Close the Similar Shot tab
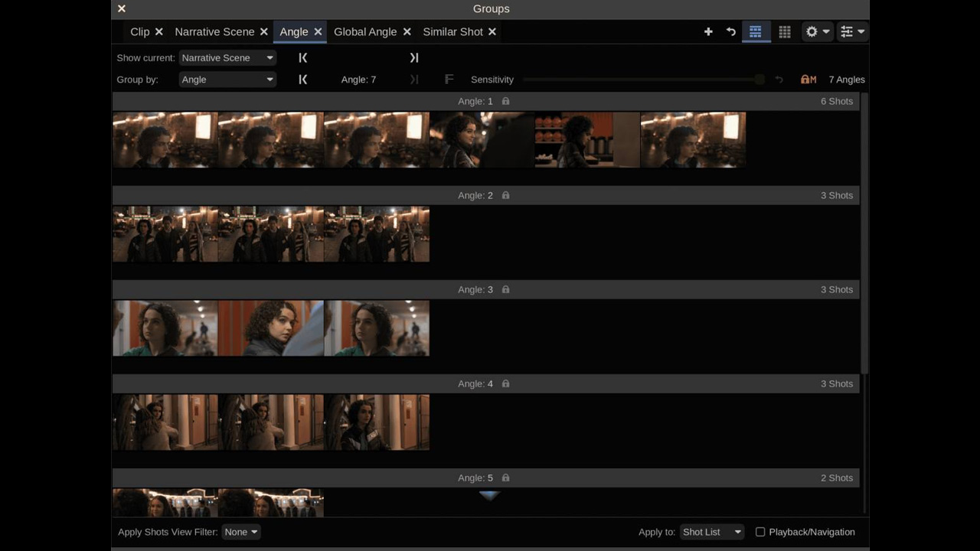The image size is (980, 551). pyautogui.click(x=492, y=31)
